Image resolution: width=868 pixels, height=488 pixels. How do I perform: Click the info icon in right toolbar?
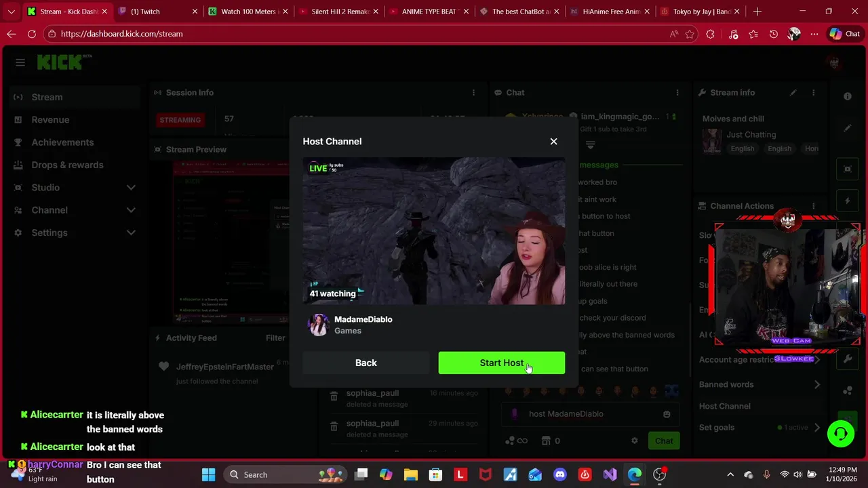(x=848, y=96)
